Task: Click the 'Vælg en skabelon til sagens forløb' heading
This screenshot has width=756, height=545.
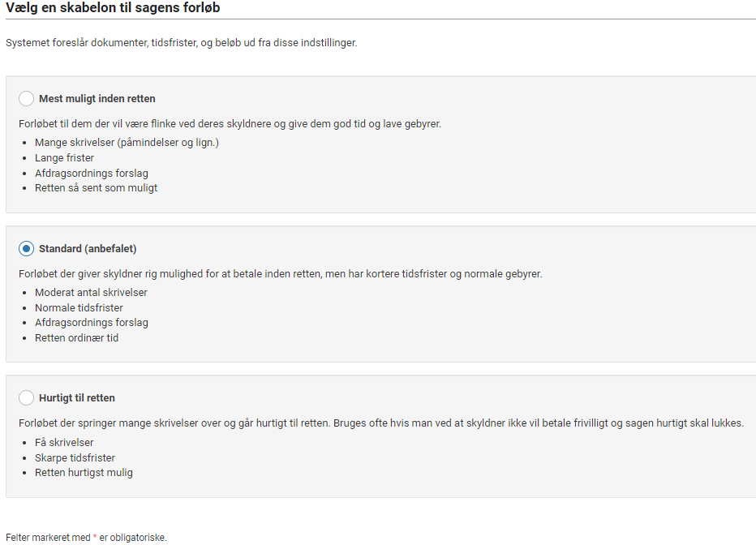Action: click(x=113, y=8)
